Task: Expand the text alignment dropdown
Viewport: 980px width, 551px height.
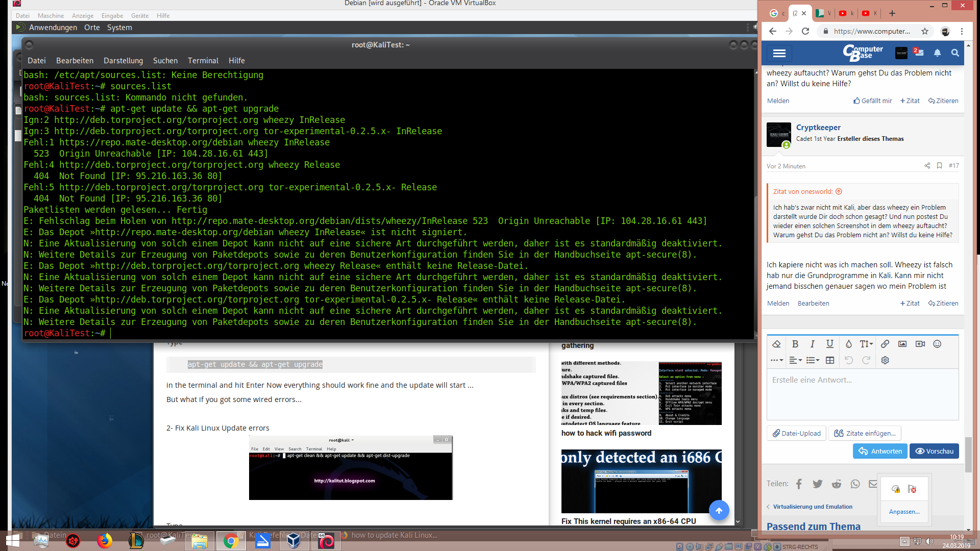Action: pyautogui.click(x=795, y=360)
